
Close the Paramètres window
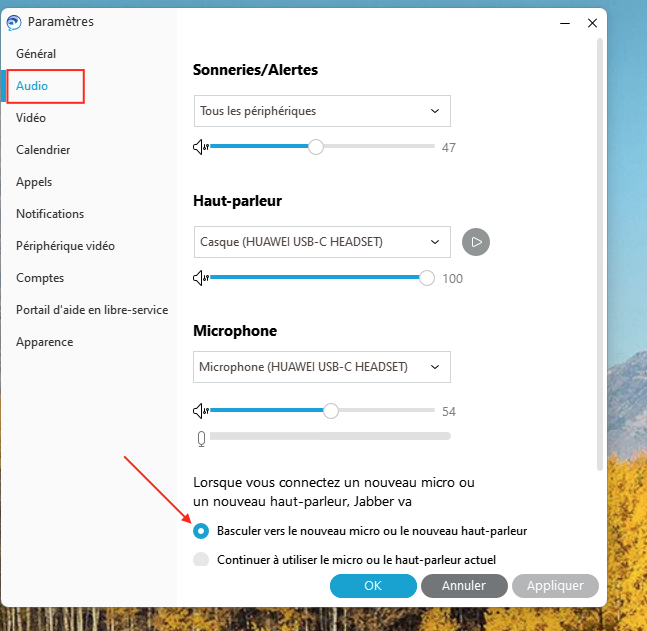click(592, 22)
